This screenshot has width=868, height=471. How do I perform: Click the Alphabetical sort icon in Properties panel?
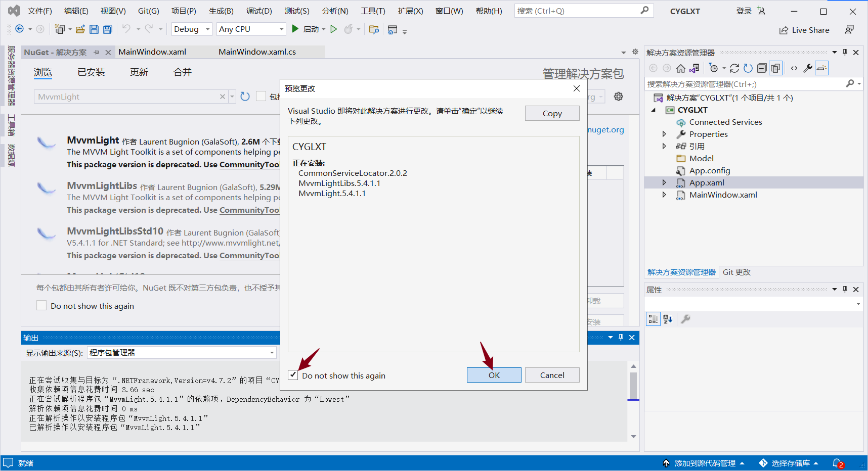668,319
